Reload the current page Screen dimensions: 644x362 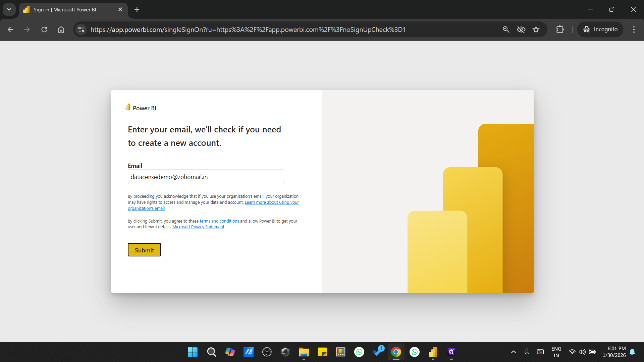44,29
